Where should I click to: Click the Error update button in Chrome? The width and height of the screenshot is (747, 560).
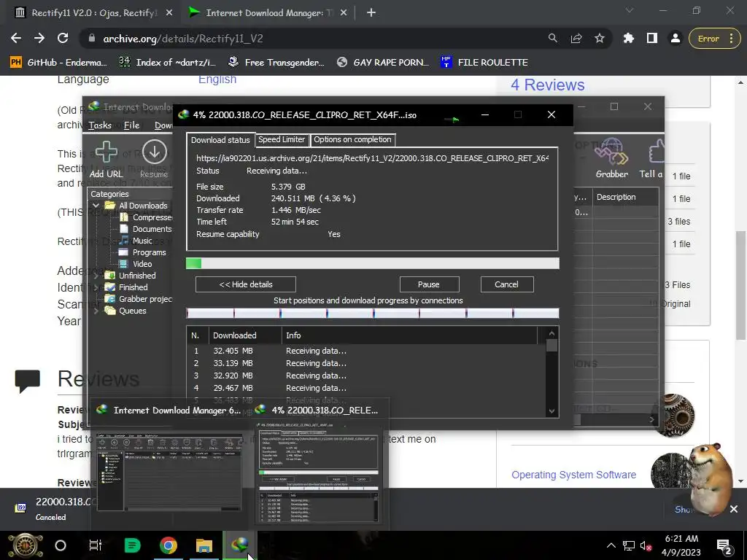[x=713, y=39]
